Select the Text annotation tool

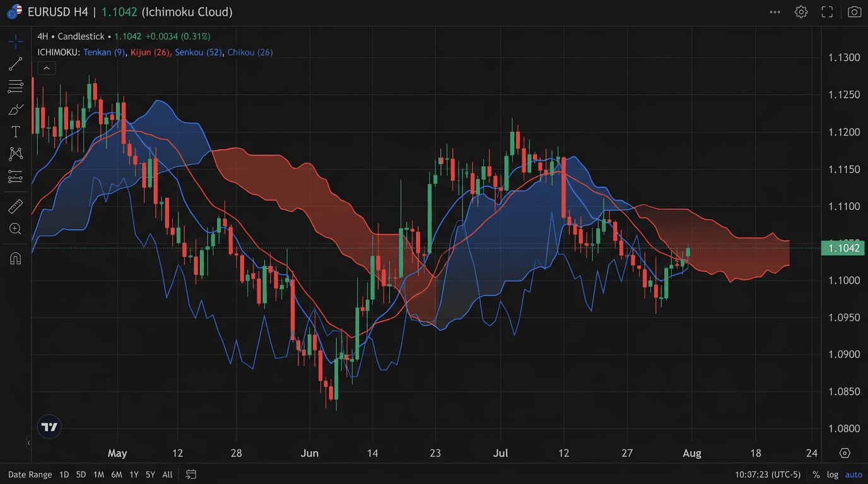click(15, 132)
